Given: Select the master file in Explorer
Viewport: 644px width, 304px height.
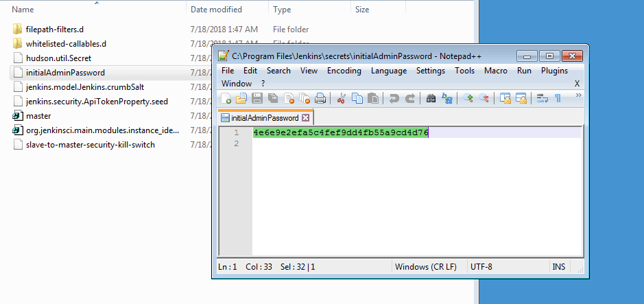Looking at the screenshot, I should [x=38, y=116].
